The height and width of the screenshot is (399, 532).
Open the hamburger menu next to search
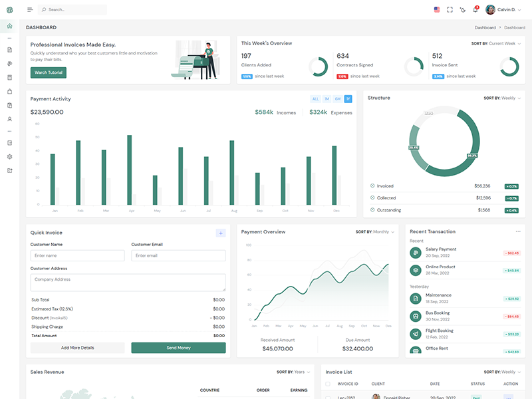tap(30, 9)
